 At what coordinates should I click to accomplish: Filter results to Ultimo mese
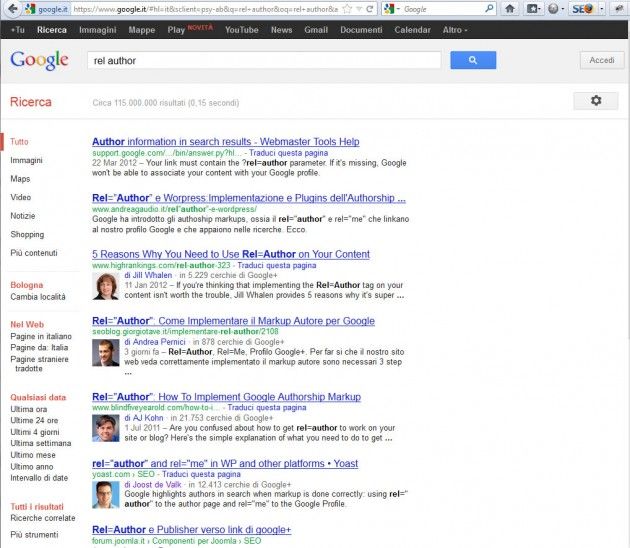(33, 455)
